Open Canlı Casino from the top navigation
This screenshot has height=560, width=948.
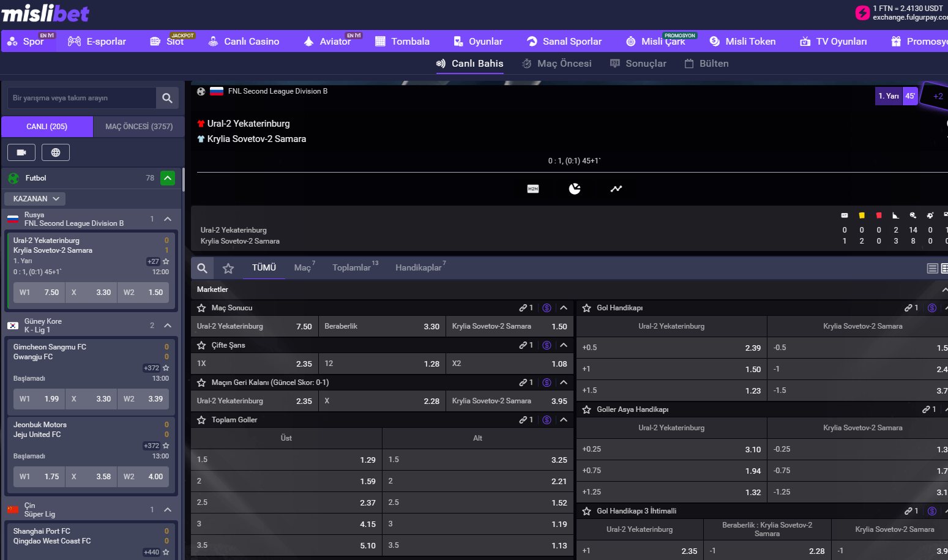coord(244,42)
